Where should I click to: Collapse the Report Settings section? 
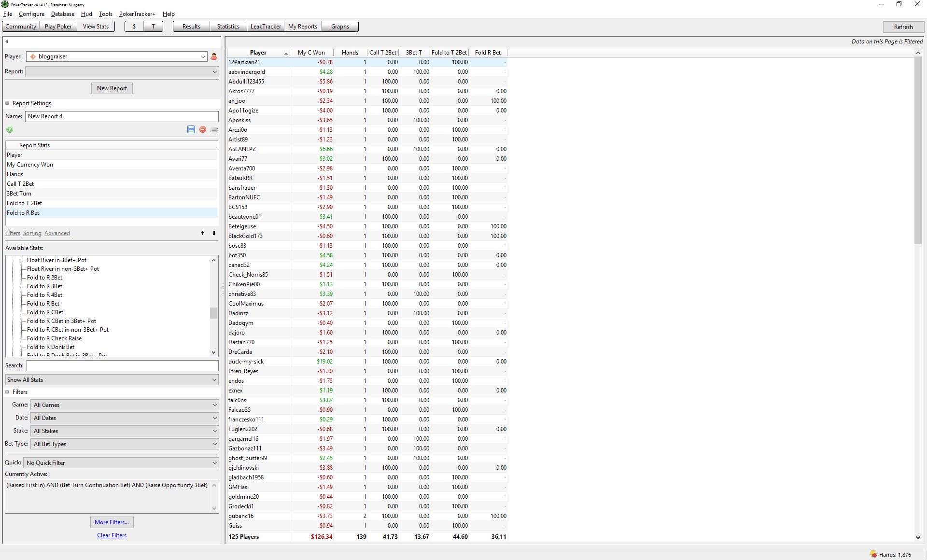[7, 103]
